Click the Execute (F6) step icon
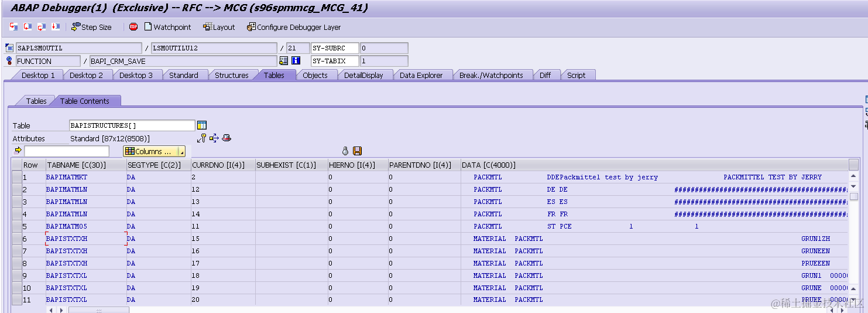 [x=28, y=27]
